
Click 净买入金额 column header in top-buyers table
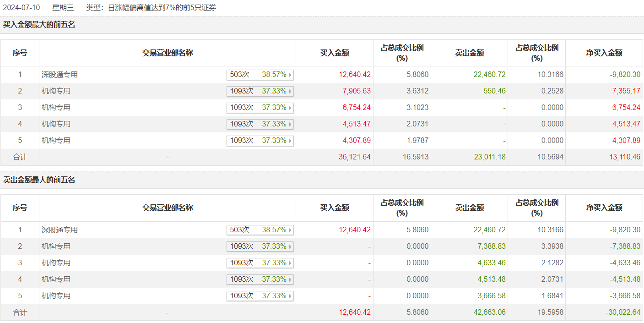pos(604,53)
